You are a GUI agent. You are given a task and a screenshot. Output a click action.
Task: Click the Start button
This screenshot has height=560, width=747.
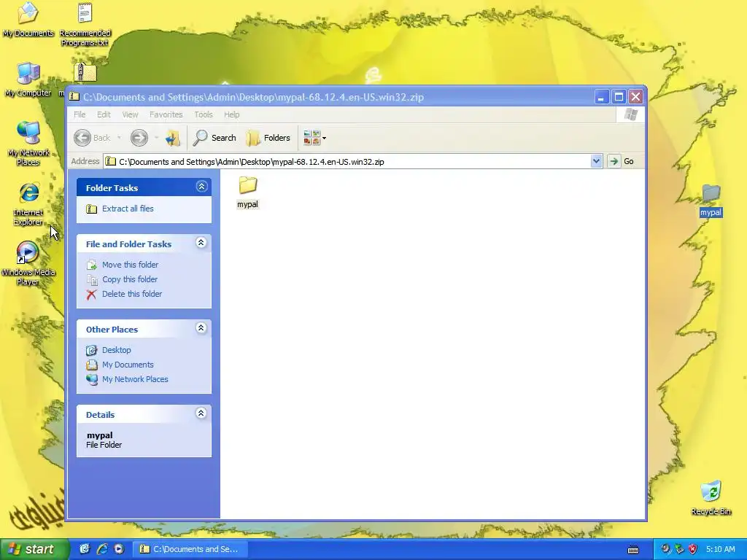[34, 549]
